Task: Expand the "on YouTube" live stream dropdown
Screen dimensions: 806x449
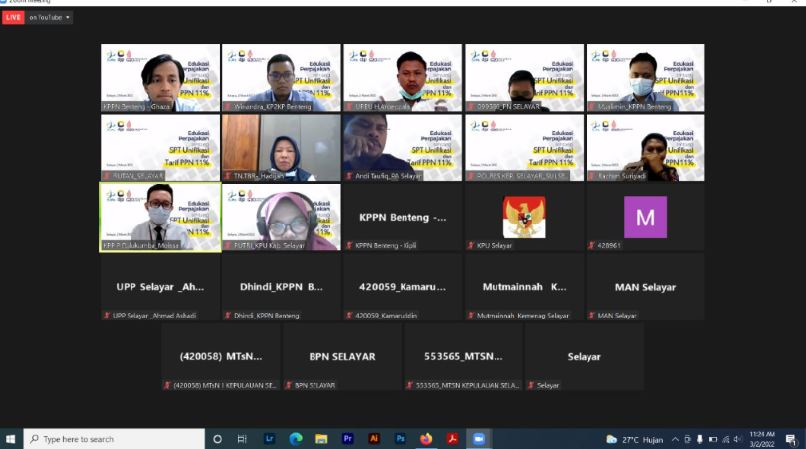Action: pyautogui.click(x=50, y=18)
